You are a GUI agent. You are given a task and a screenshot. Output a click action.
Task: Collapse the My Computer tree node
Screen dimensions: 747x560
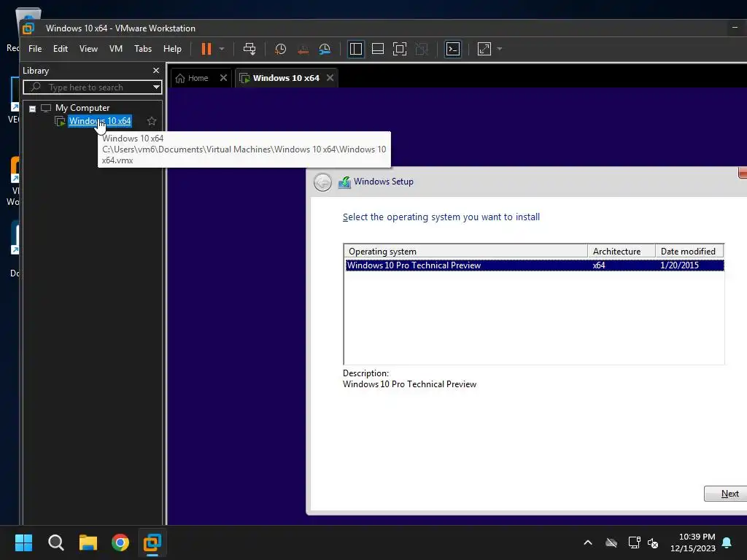(32, 109)
